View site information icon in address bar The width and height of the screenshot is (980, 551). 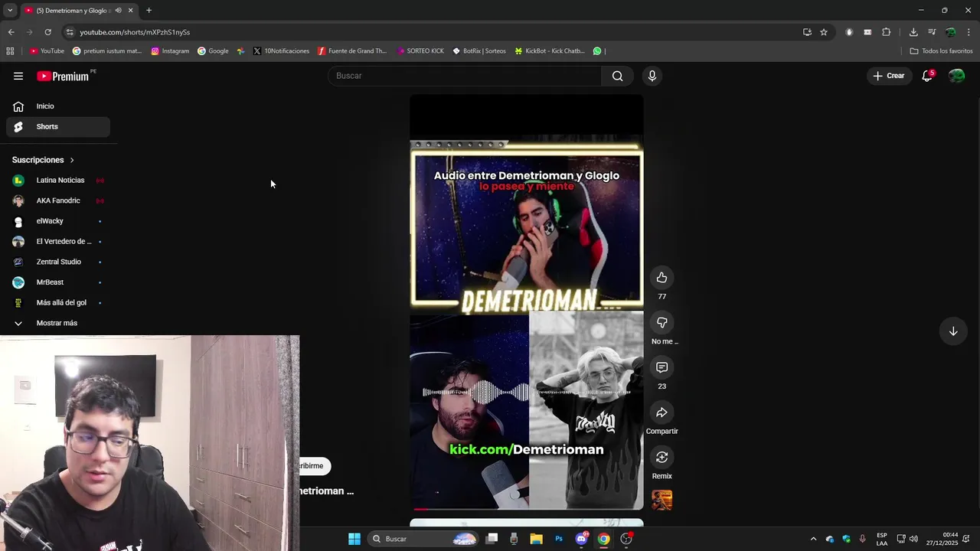tap(70, 32)
